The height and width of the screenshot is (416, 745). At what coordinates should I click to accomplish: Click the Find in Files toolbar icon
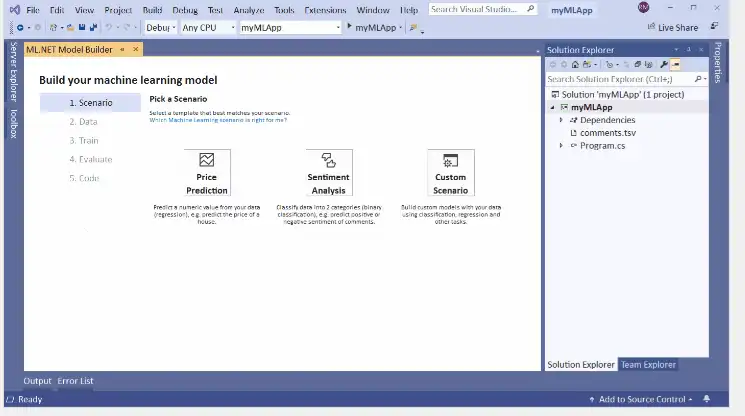(x=413, y=28)
